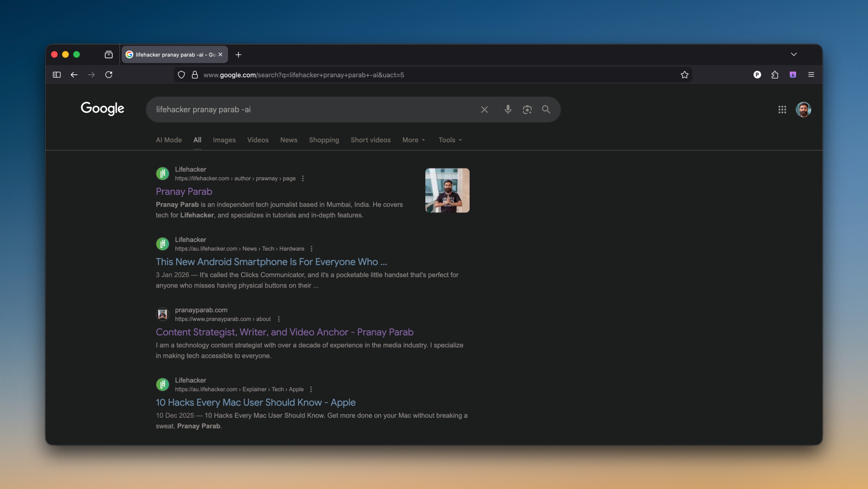The width and height of the screenshot is (868, 489).
Task: Open the Google apps grid
Action: [x=782, y=109]
